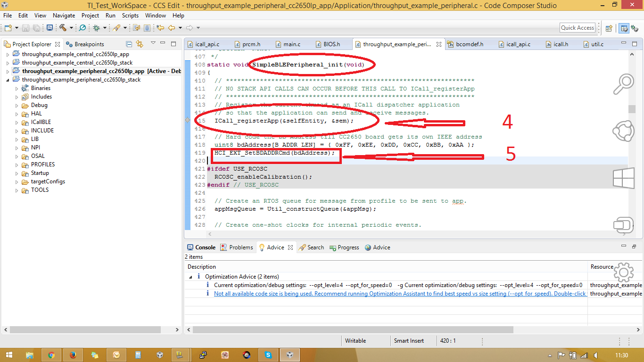Open Build hammer dropdown arrow

pos(71,28)
